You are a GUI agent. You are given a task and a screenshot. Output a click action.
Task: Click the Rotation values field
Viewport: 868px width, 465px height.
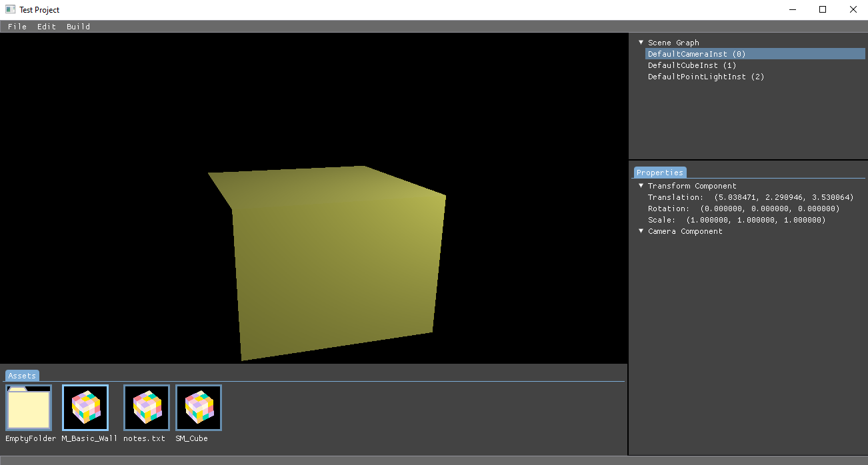coord(769,209)
